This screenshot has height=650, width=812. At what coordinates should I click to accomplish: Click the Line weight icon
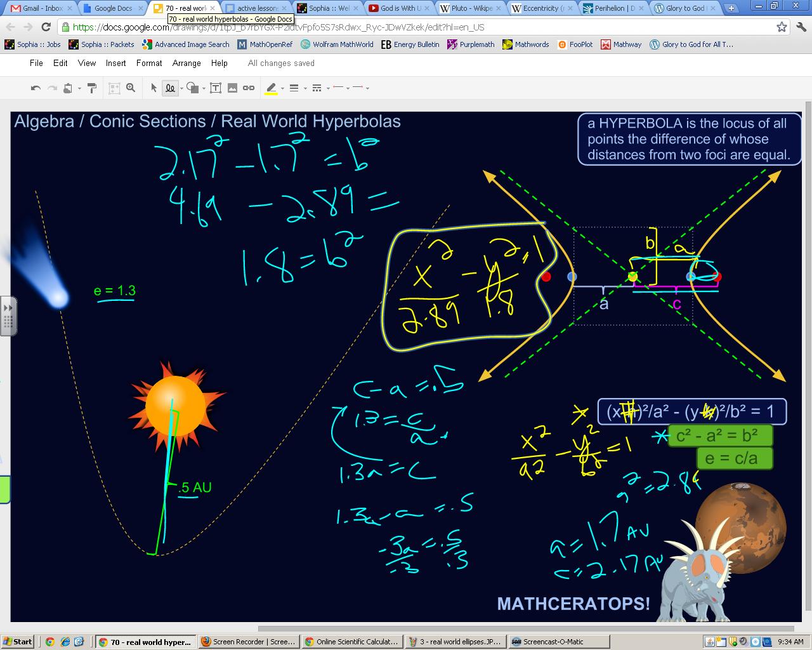[x=294, y=88]
